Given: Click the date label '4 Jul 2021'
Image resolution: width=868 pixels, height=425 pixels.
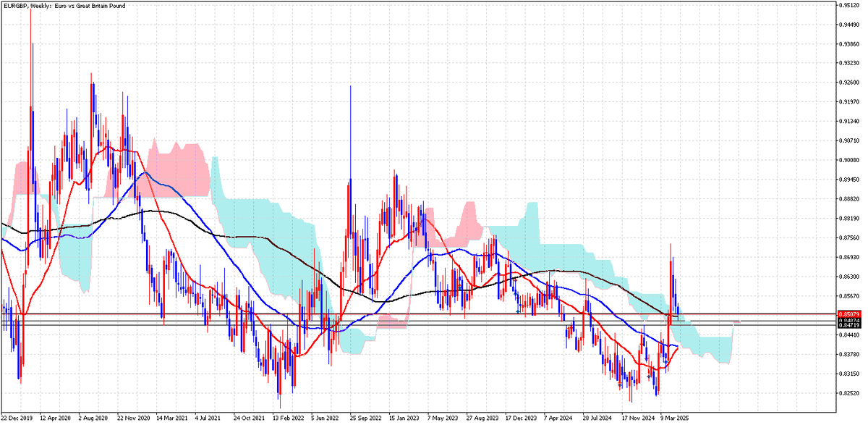Looking at the screenshot, I should point(209,418).
